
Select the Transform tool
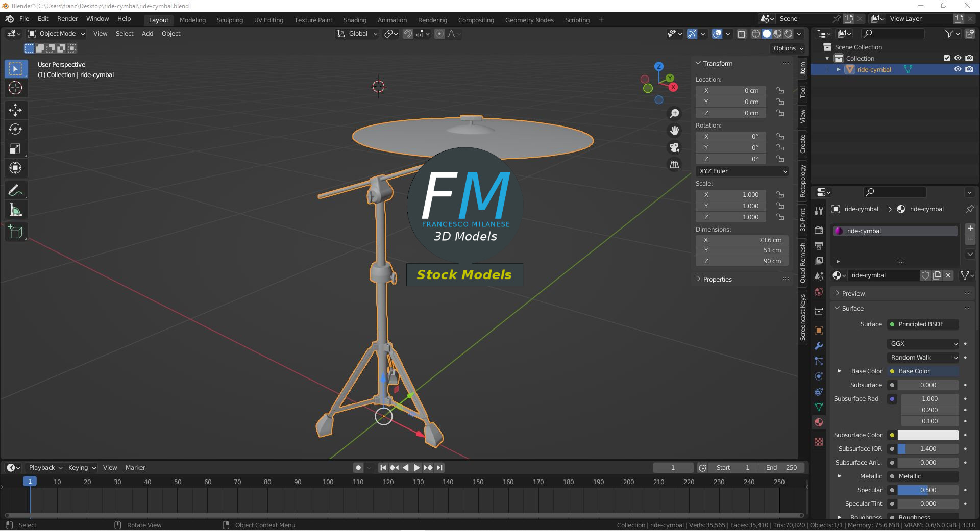point(15,168)
